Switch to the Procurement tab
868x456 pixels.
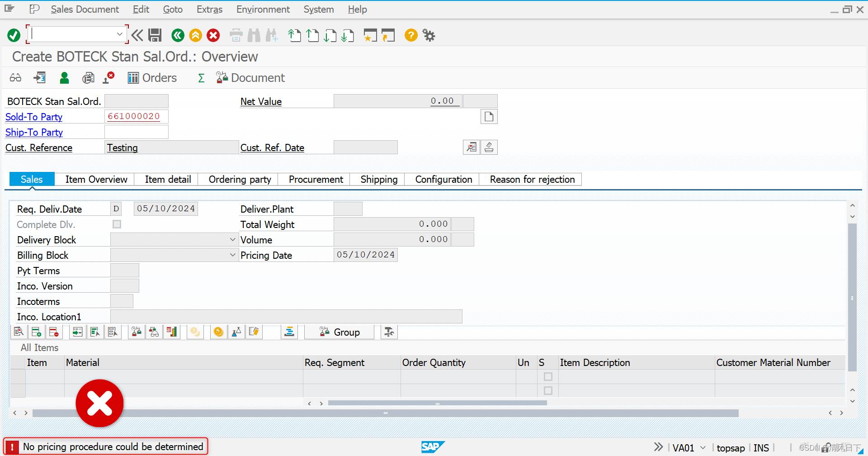(x=316, y=179)
